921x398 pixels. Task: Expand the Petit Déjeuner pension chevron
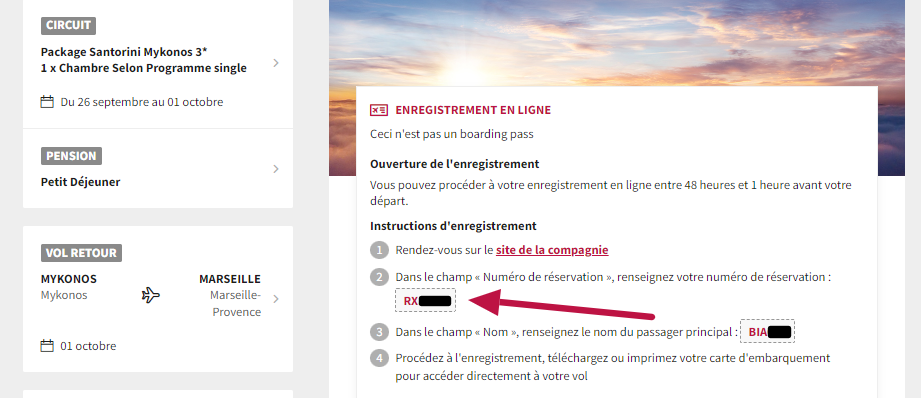[276, 169]
